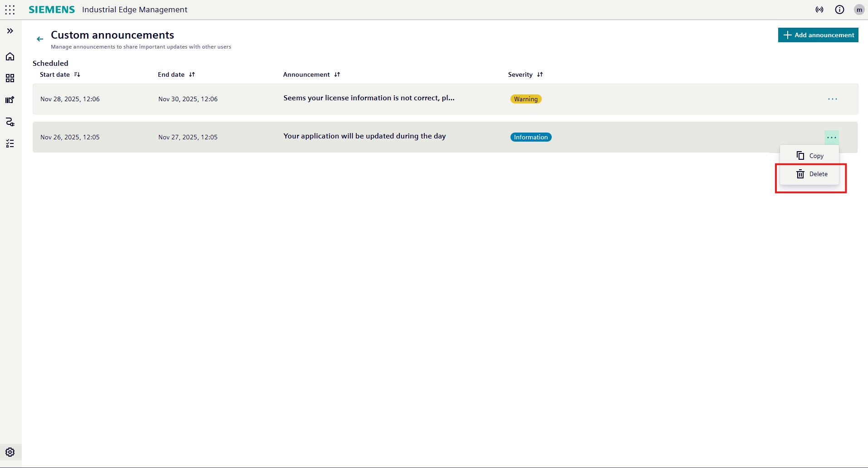Open more options for Warning announcement
Screen dimensions: 868x468
point(832,99)
